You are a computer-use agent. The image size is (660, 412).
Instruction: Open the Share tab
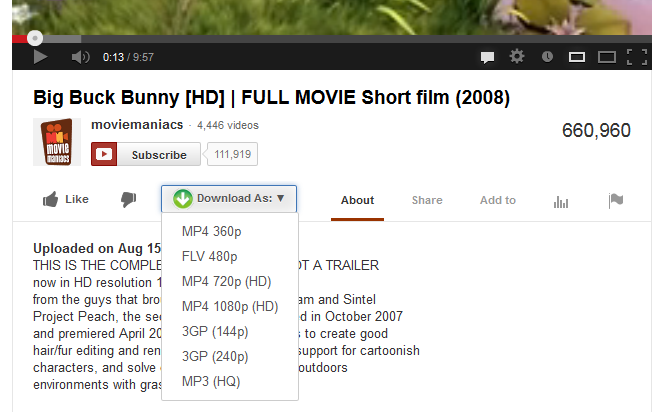tap(427, 200)
